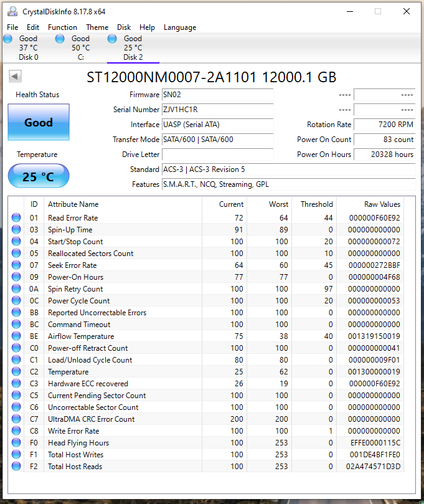Click the Good health status button

39,122
